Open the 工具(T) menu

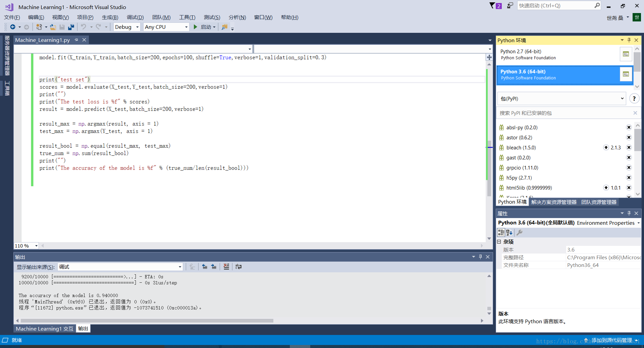pos(187,17)
